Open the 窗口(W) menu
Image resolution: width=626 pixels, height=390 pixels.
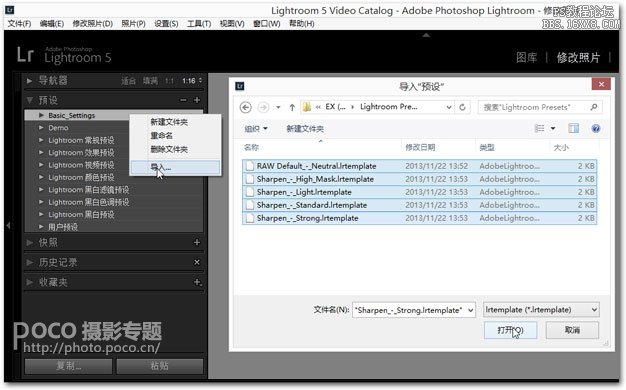coord(267,24)
